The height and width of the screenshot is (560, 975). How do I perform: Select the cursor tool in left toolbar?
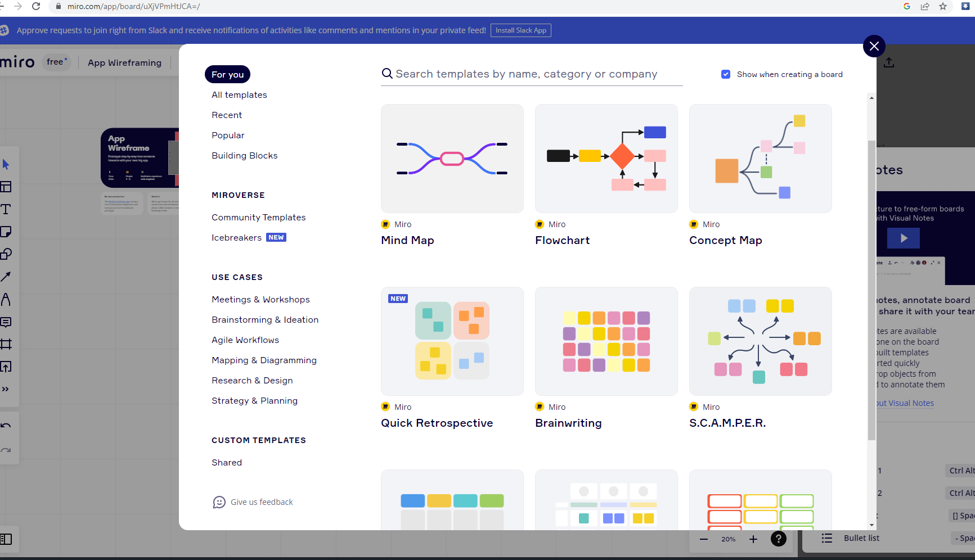pos(6,164)
